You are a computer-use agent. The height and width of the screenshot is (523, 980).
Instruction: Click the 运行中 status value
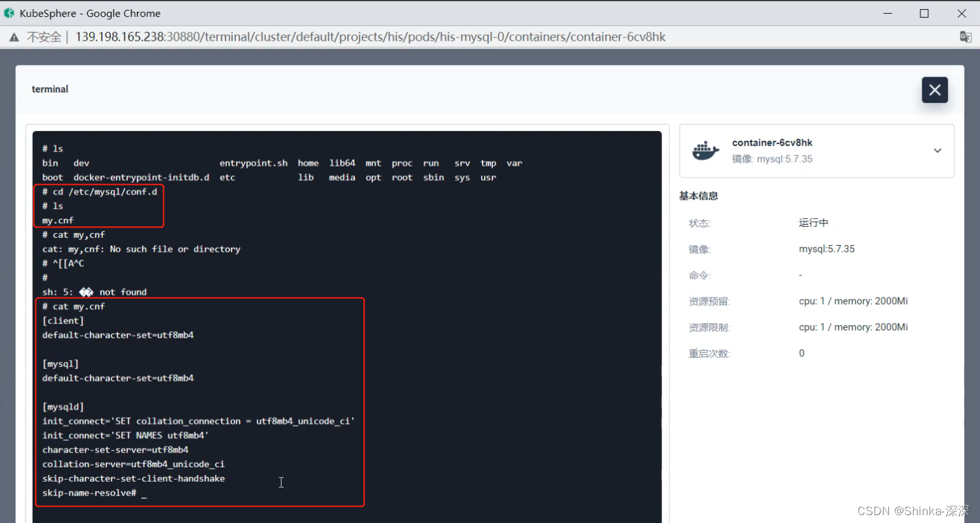pyautogui.click(x=813, y=223)
